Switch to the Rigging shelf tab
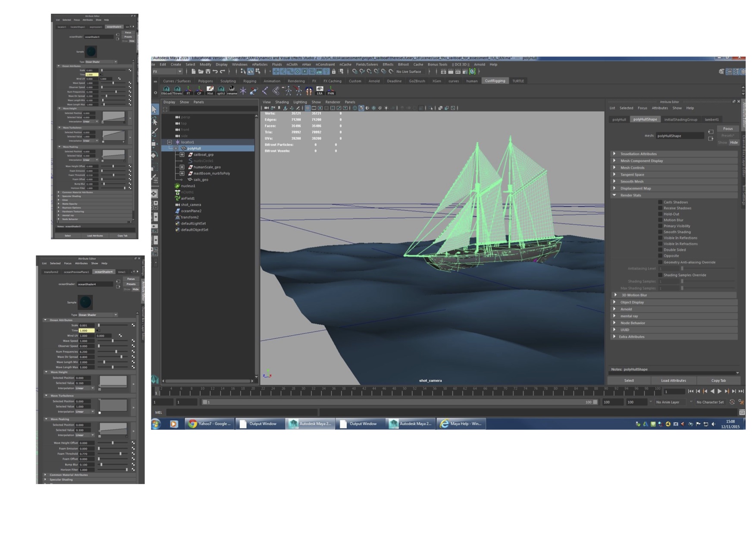 pyautogui.click(x=249, y=81)
